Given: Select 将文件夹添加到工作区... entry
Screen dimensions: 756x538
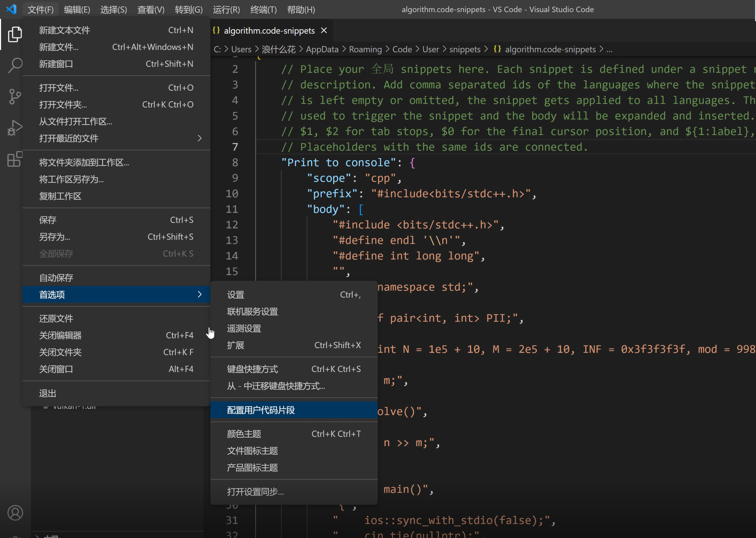Looking at the screenshot, I should pos(116,162).
